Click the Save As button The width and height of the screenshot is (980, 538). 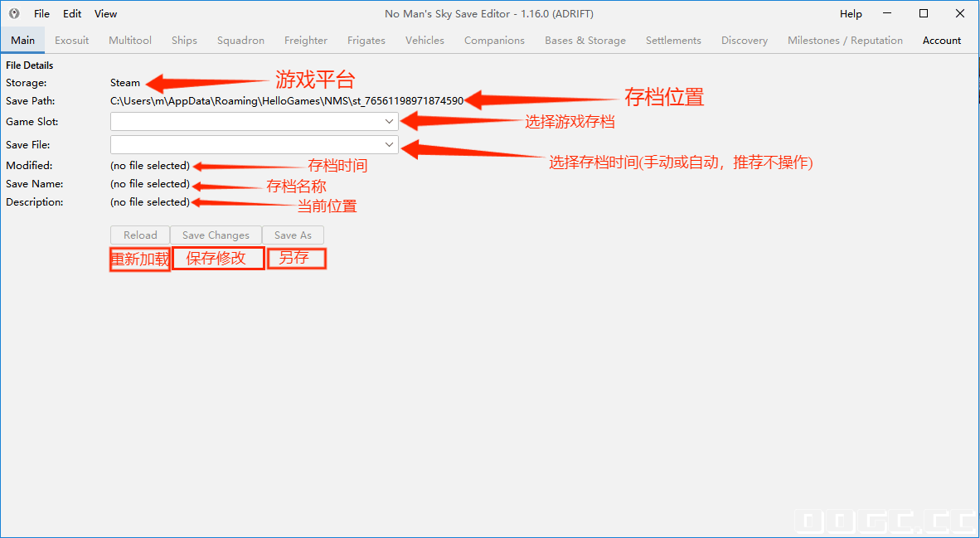click(293, 235)
